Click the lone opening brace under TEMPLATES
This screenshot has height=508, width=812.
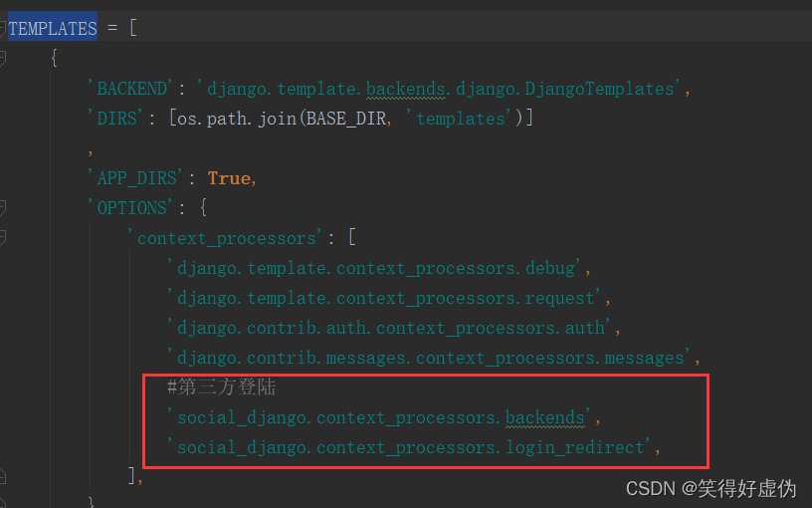tap(54, 58)
